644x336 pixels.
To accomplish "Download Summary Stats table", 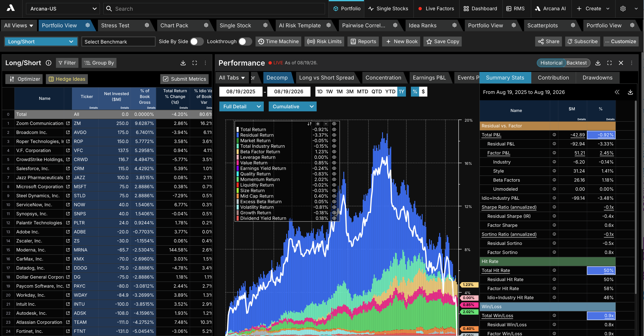I will pyautogui.click(x=630, y=92).
